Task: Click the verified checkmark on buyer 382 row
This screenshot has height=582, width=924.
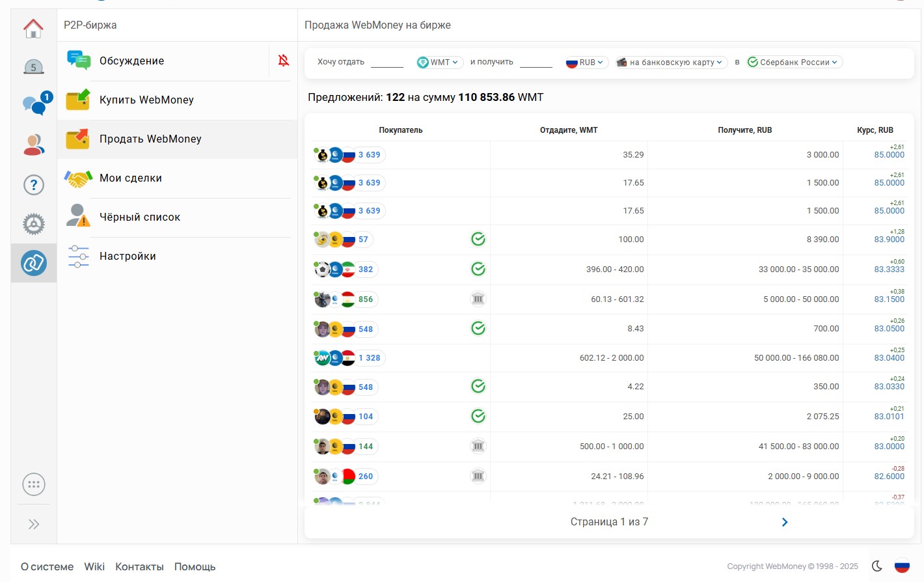Action: 478,270
